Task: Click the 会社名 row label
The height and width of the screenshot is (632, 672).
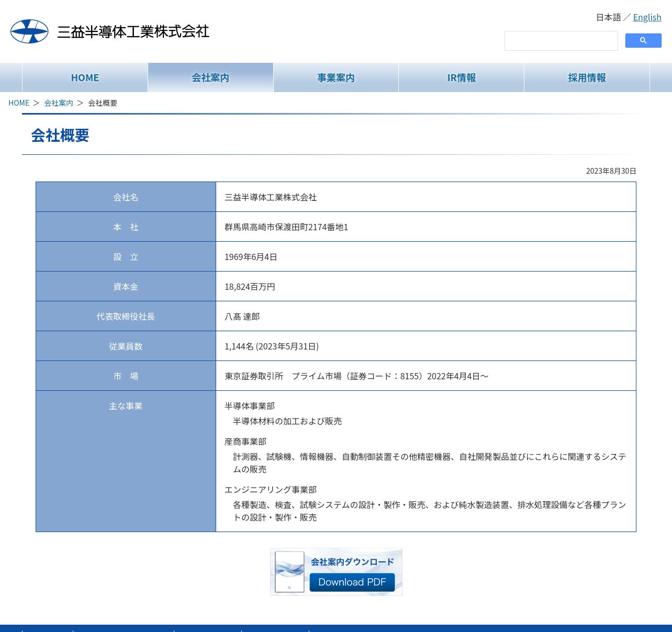Action: pyautogui.click(x=126, y=197)
